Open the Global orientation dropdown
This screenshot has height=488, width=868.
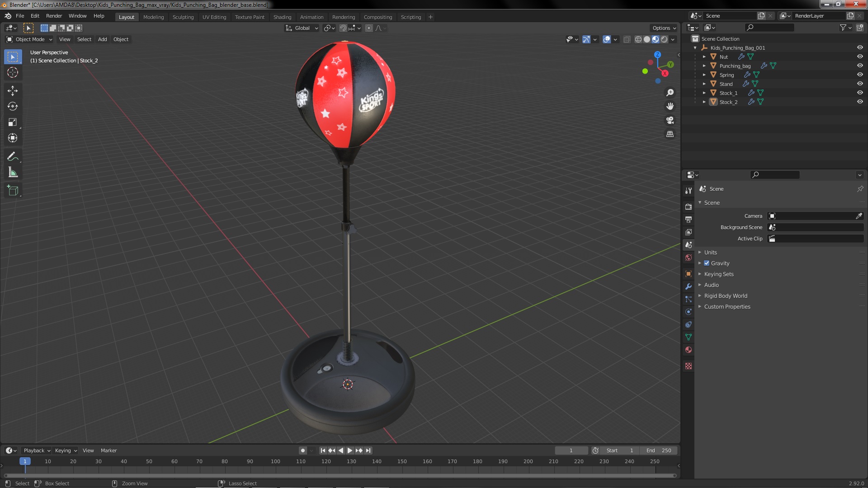click(302, 28)
